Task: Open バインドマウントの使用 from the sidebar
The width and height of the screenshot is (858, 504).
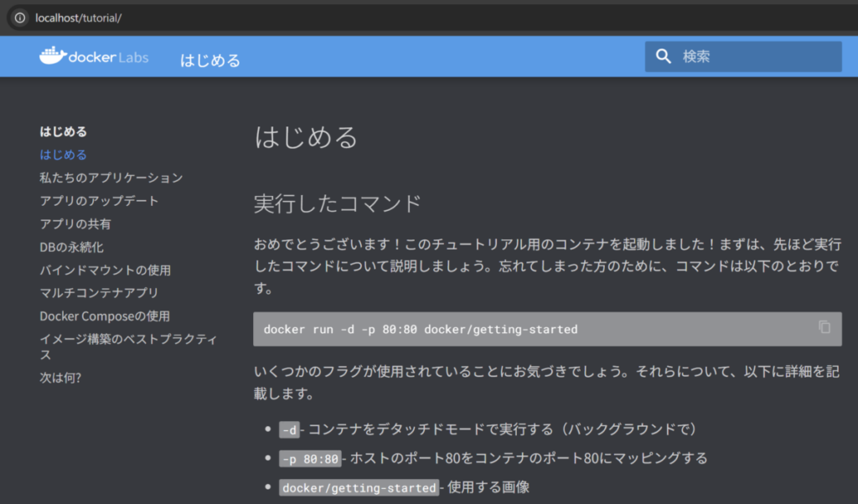Action: point(105,270)
